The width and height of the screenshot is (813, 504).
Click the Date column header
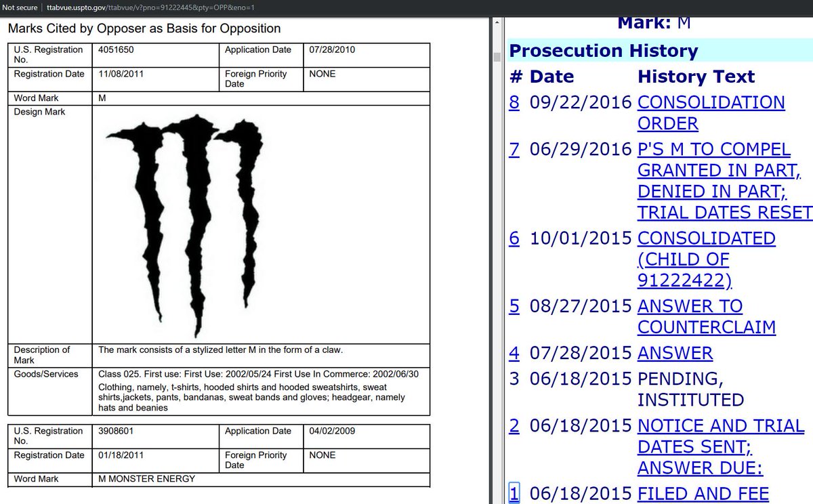pos(552,77)
